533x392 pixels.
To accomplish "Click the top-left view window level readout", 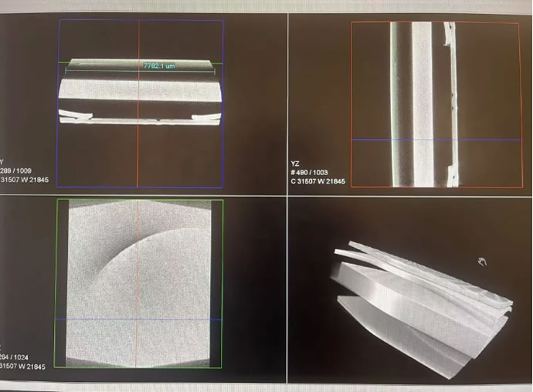I will [23, 182].
